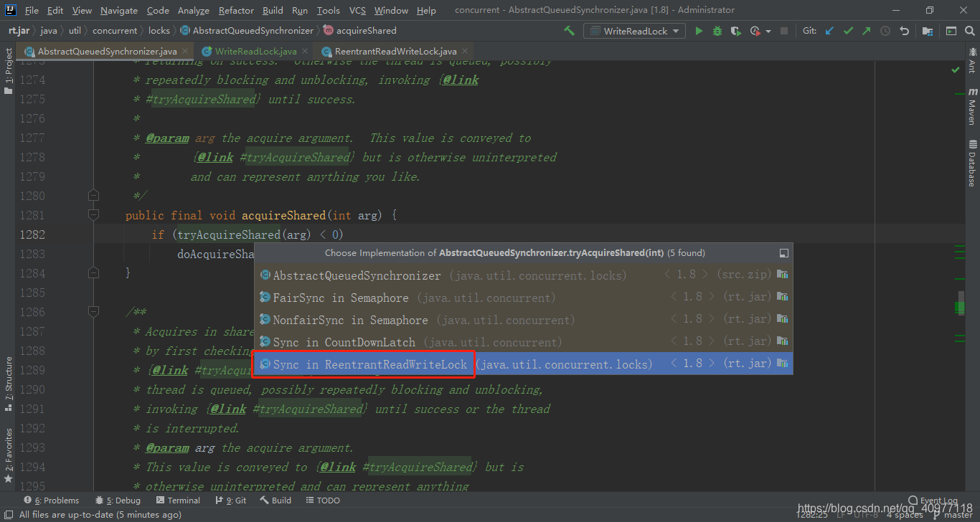Open the Maven side tool window
980x522 pixels.
(973, 106)
